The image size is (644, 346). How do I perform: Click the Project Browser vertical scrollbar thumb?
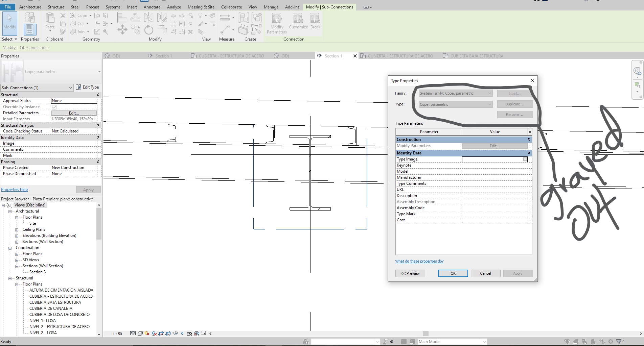[x=99, y=223]
